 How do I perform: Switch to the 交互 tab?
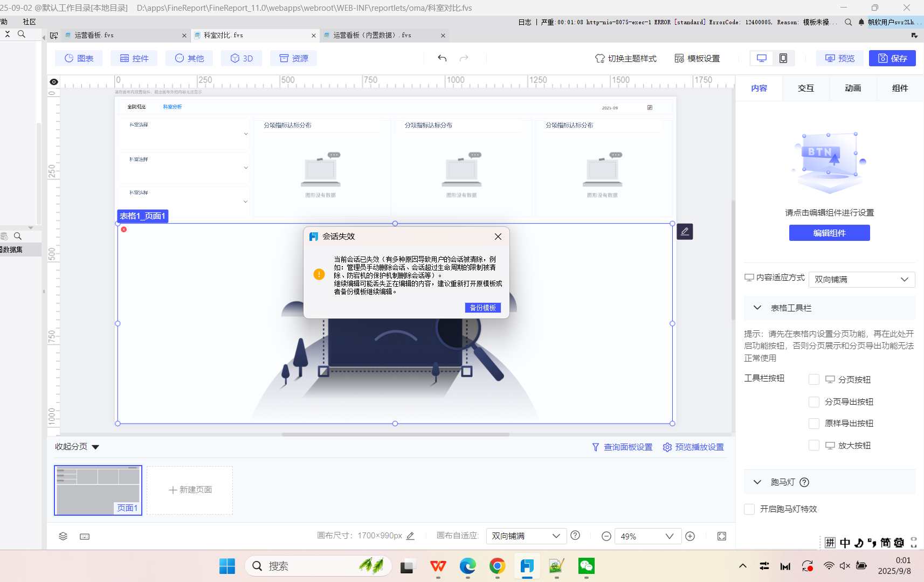pos(806,88)
